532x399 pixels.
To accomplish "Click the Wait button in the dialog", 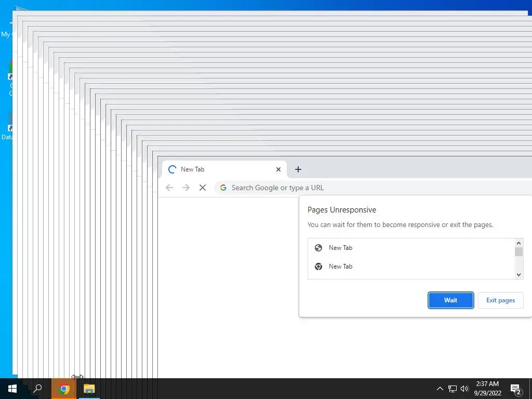I will coord(450,300).
